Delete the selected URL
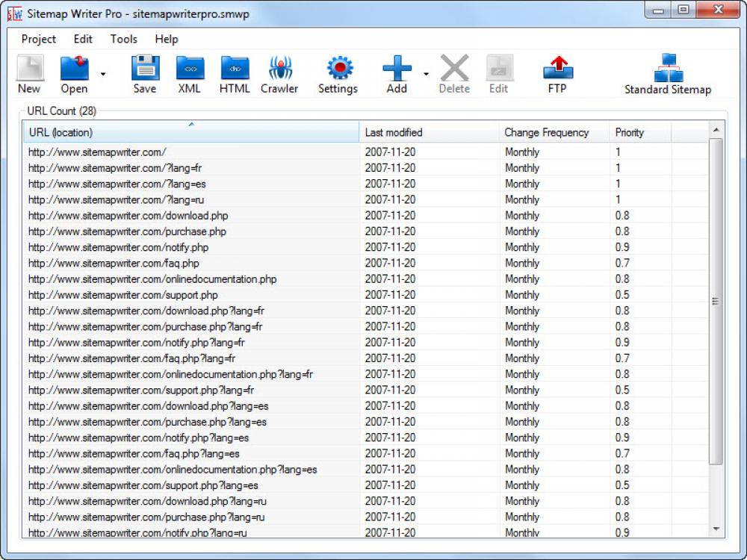The height and width of the screenshot is (560, 747). (x=454, y=72)
